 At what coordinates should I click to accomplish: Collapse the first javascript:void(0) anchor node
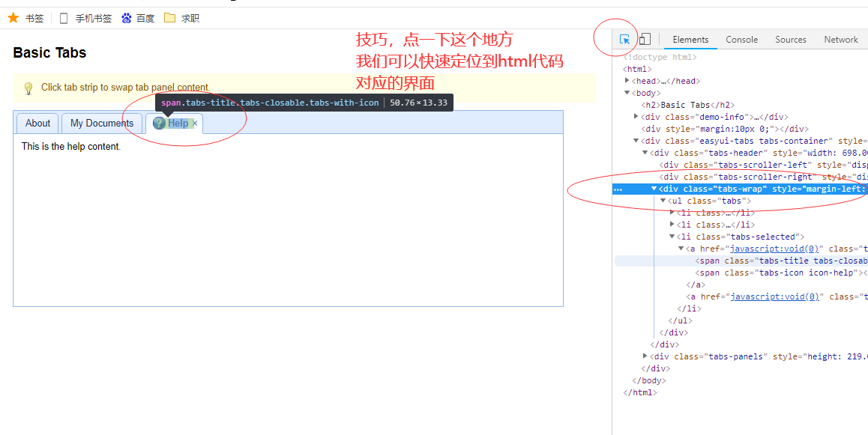(x=681, y=249)
